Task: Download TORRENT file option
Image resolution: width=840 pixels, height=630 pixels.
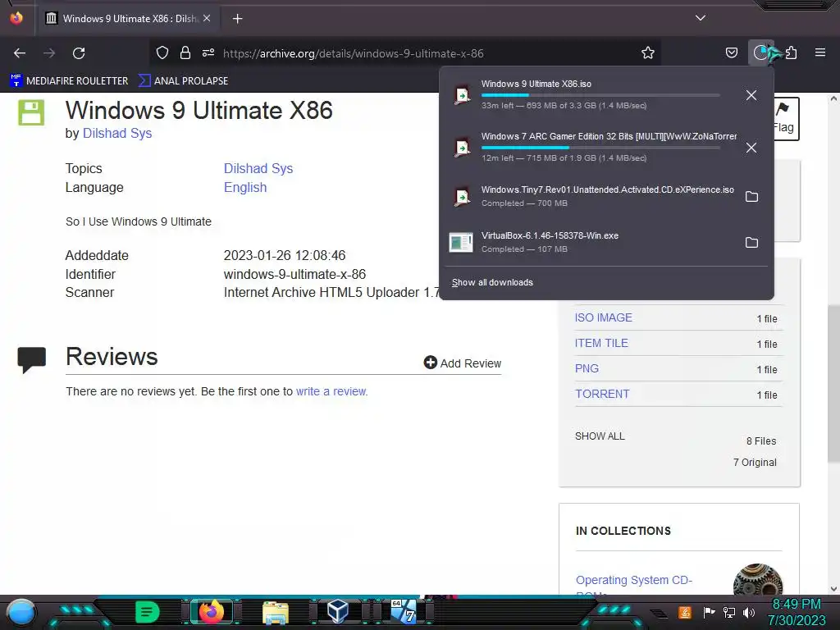Action: coord(602,395)
